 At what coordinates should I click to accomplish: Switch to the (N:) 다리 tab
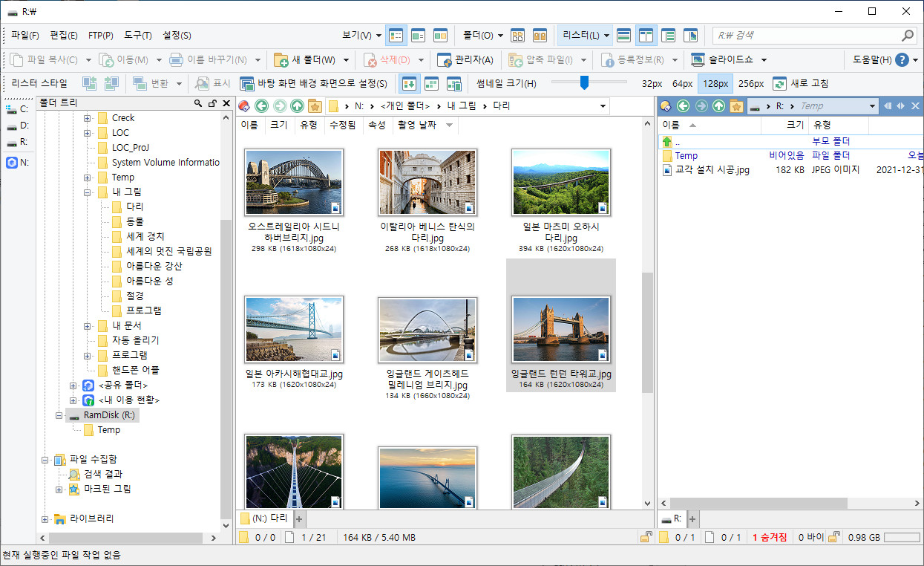[x=263, y=518]
